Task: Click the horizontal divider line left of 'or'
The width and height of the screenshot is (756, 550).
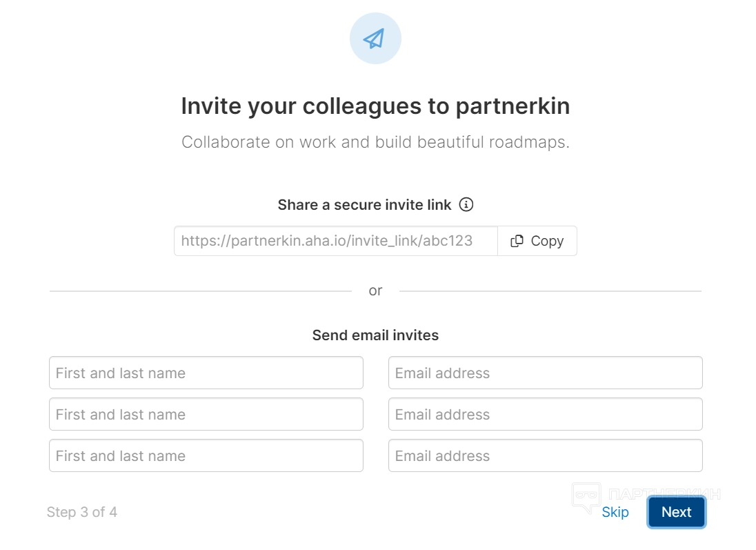Action: pyautogui.click(x=200, y=291)
